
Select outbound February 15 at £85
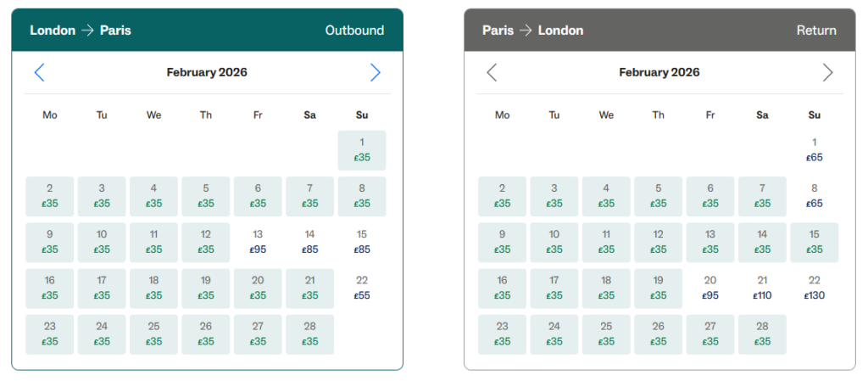[x=362, y=243]
